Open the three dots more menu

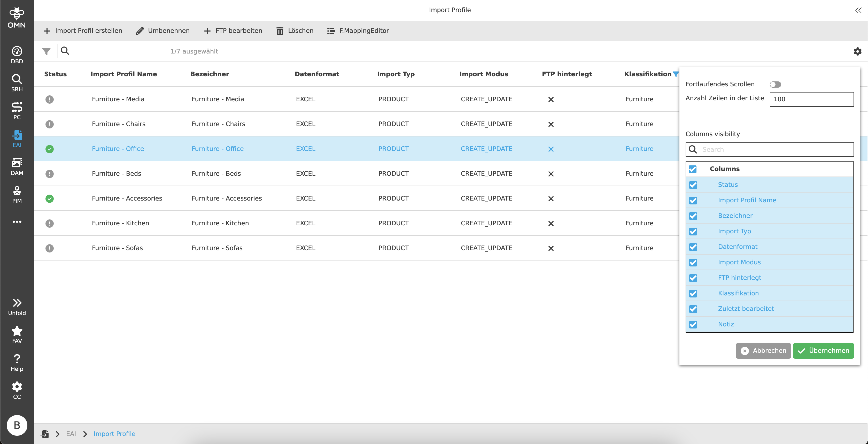17,222
